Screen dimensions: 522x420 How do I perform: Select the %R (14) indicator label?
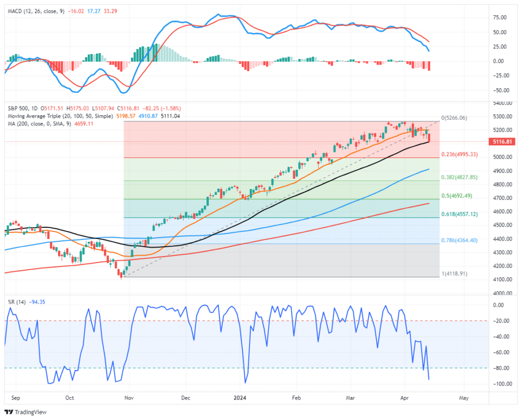tap(17, 302)
